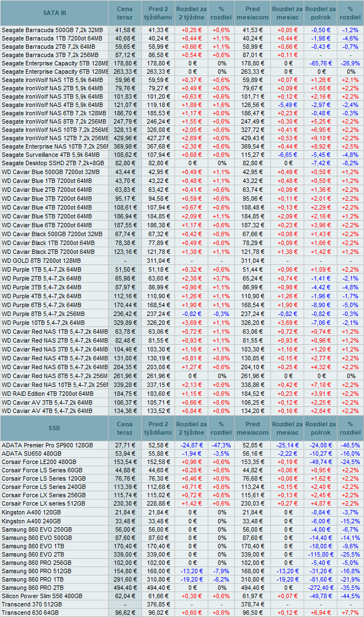The image size is (364, 617).
Task: Select Corsair Force LS Series 60GB name
Action: [x=42, y=470]
